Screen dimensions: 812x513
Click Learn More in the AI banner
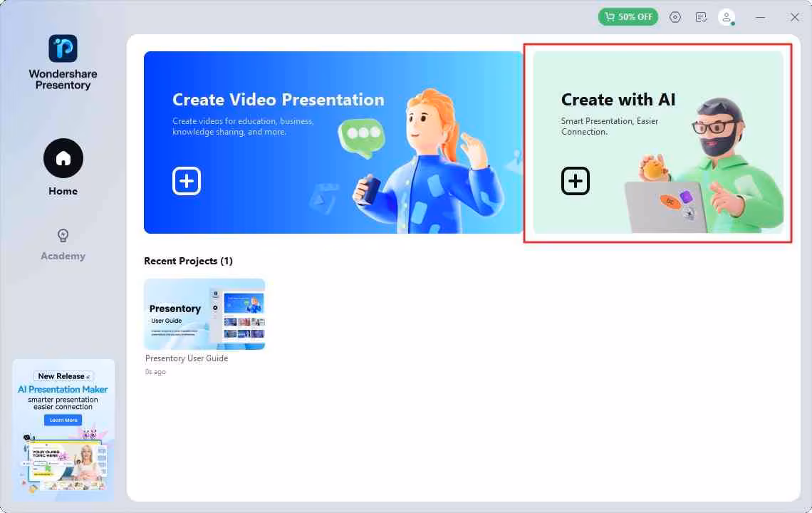coord(63,420)
